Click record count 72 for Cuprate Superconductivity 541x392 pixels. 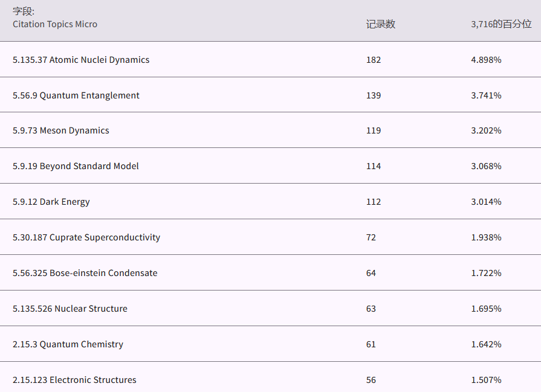[371, 237]
